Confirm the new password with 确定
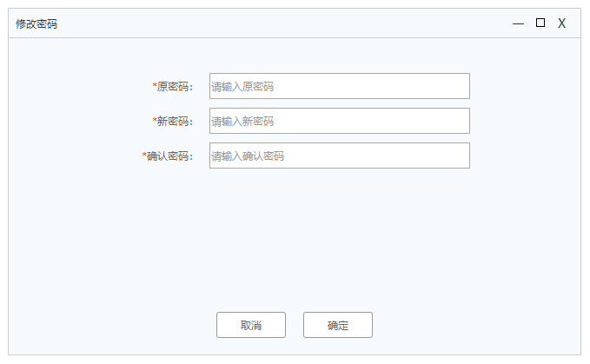The image size is (590, 364). [338, 325]
